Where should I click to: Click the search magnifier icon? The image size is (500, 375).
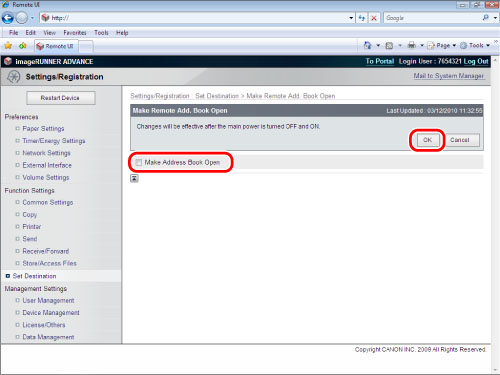click(x=485, y=18)
